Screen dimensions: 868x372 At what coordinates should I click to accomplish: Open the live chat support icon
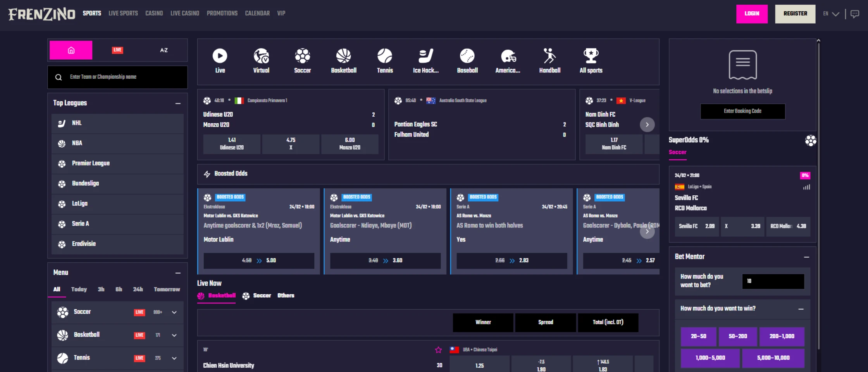(x=854, y=14)
